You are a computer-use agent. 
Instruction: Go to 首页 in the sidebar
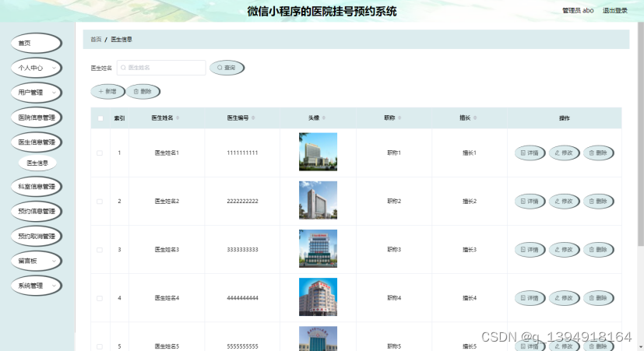coord(36,43)
